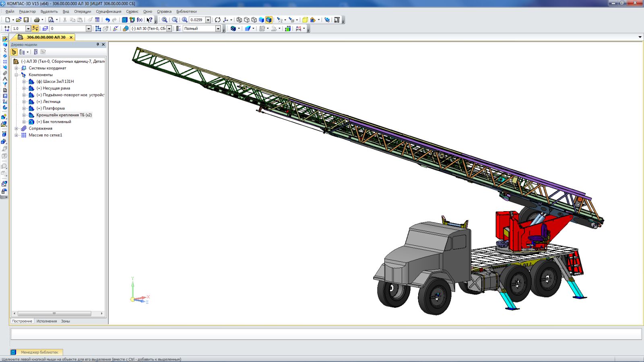Click the Undo arrow icon
Viewport: 644px width, 362px height.
(x=107, y=20)
